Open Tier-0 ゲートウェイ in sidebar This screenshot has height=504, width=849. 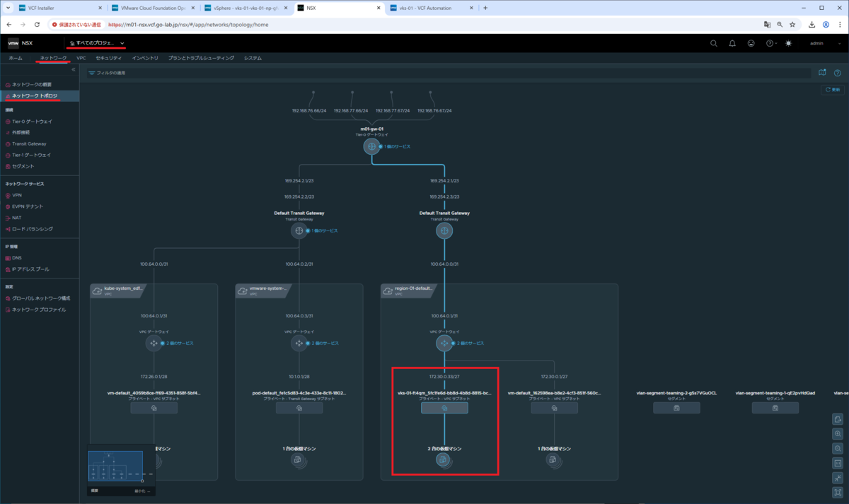32,121
